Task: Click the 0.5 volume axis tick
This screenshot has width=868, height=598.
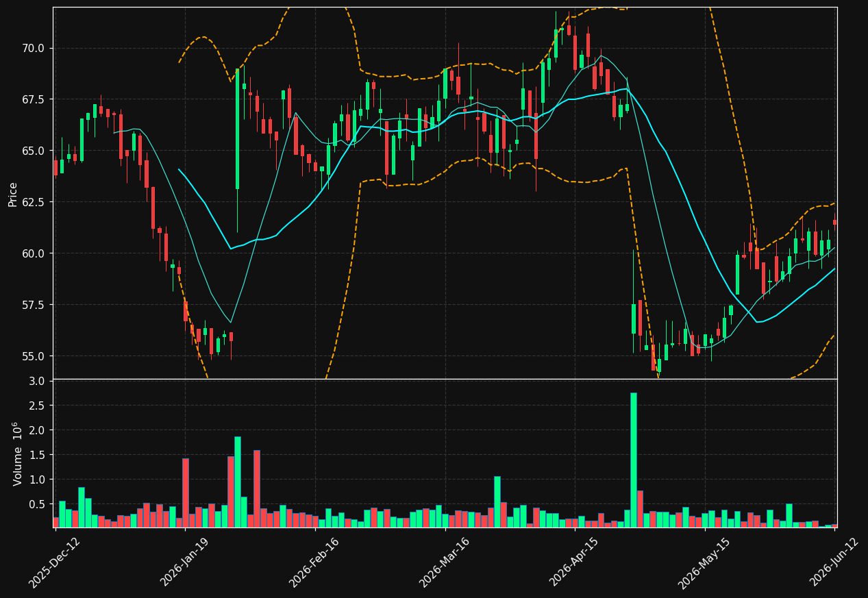Action: tap(38, 504)
